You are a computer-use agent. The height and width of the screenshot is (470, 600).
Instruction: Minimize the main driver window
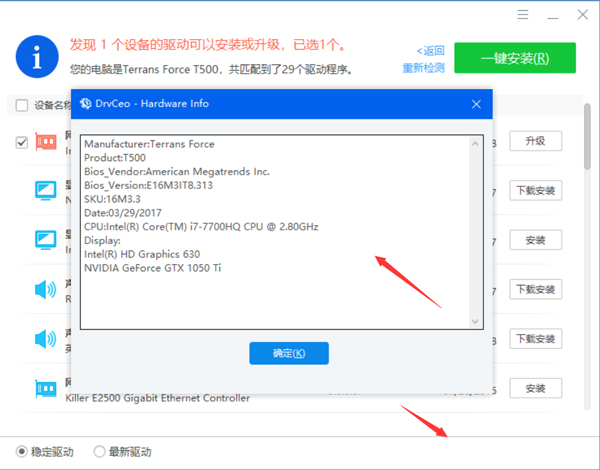tap(553, 18)
